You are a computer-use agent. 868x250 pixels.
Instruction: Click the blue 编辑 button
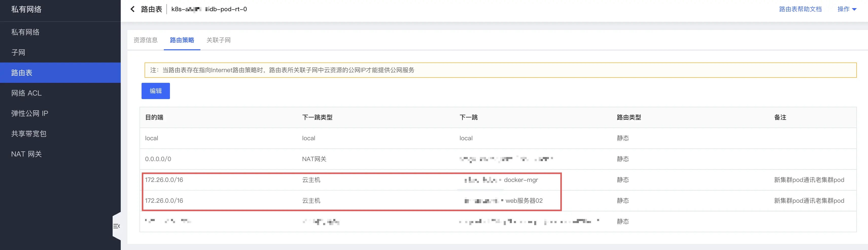pos(155,91)
